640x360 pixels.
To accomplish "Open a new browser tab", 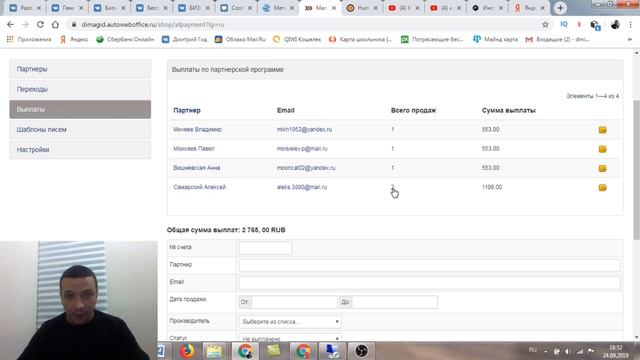I will click(x=560, y=8).
